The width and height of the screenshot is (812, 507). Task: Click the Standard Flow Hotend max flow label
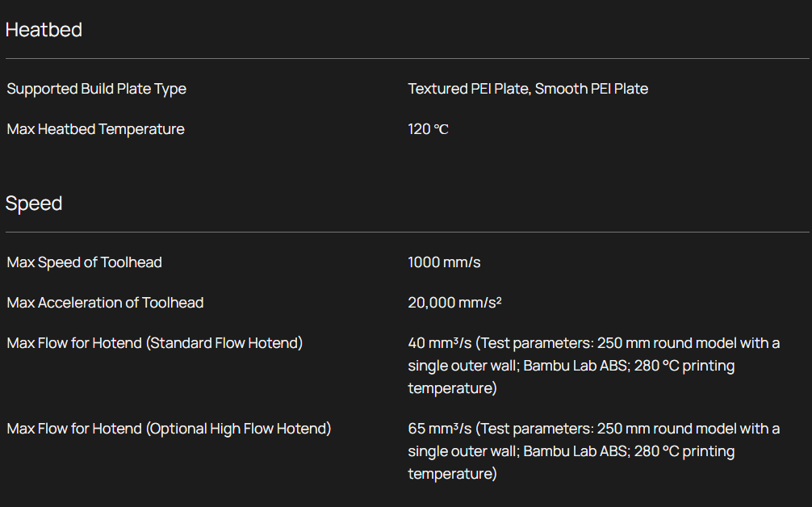pyautogui.click(x=155, y=343)
